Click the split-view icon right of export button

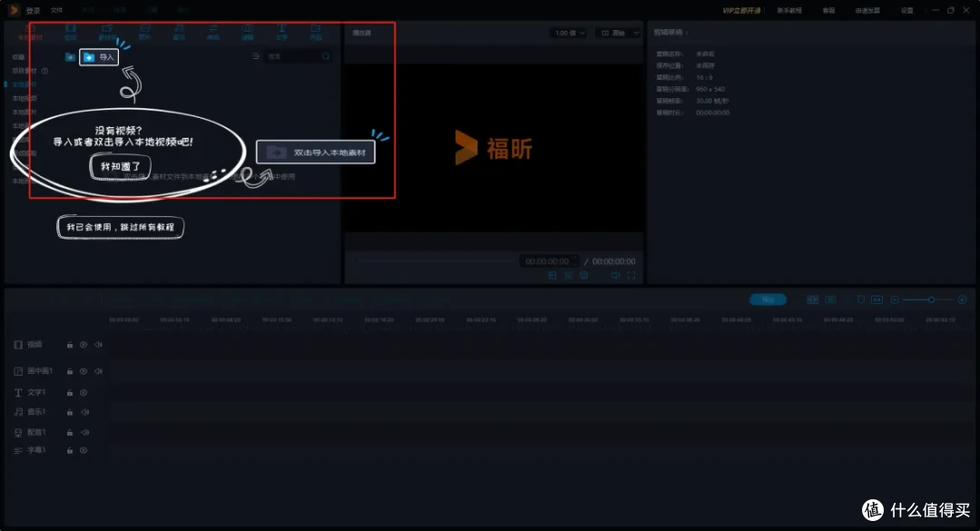(x=812, y=300)
